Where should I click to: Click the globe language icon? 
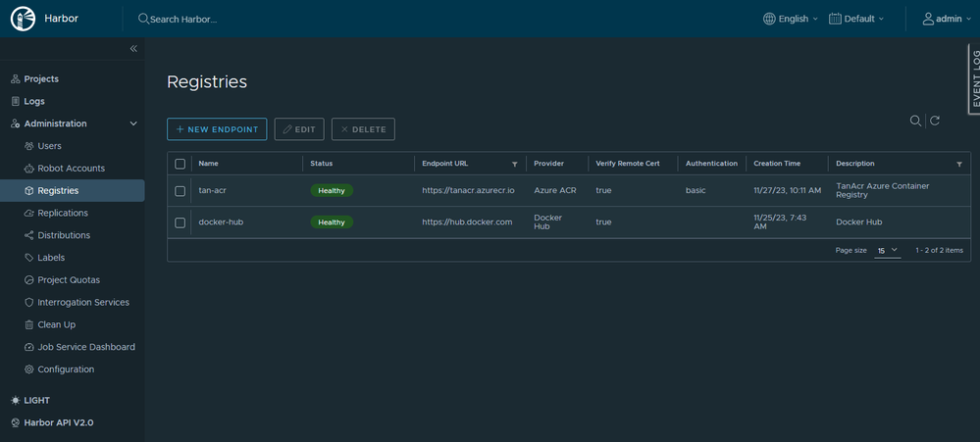[x=769, y=19]
